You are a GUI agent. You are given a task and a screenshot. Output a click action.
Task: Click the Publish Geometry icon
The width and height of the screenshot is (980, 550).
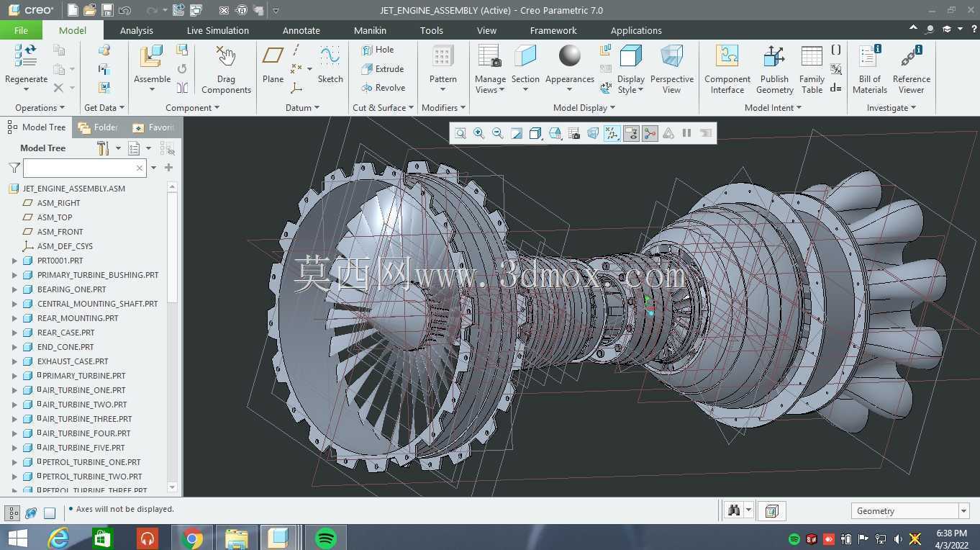click(x=774, y=57)
